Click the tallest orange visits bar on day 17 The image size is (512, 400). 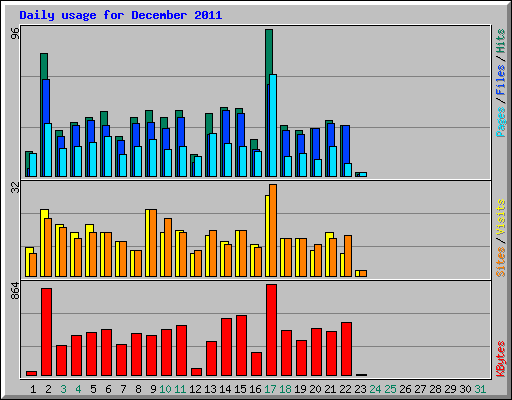pos(273,230)
